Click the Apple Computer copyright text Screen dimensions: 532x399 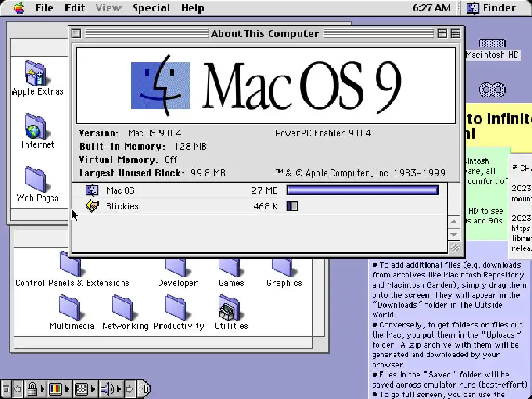pos(361,173)
